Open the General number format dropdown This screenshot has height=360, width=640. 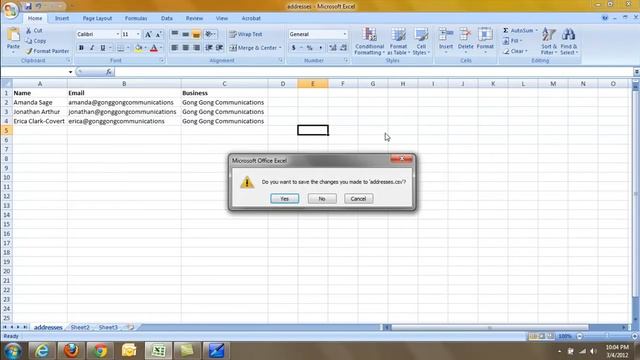pyautogui.click(x=344, y=34)
